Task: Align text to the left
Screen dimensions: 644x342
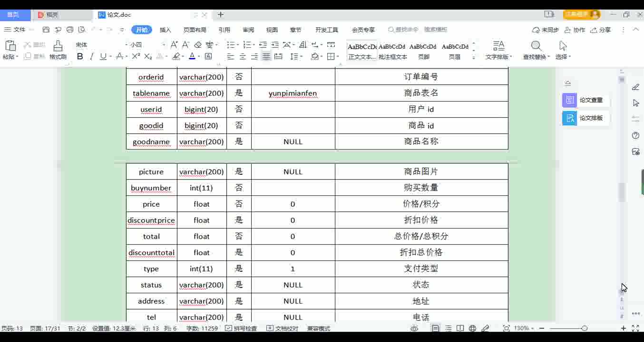Action: [x=231, y=57]
